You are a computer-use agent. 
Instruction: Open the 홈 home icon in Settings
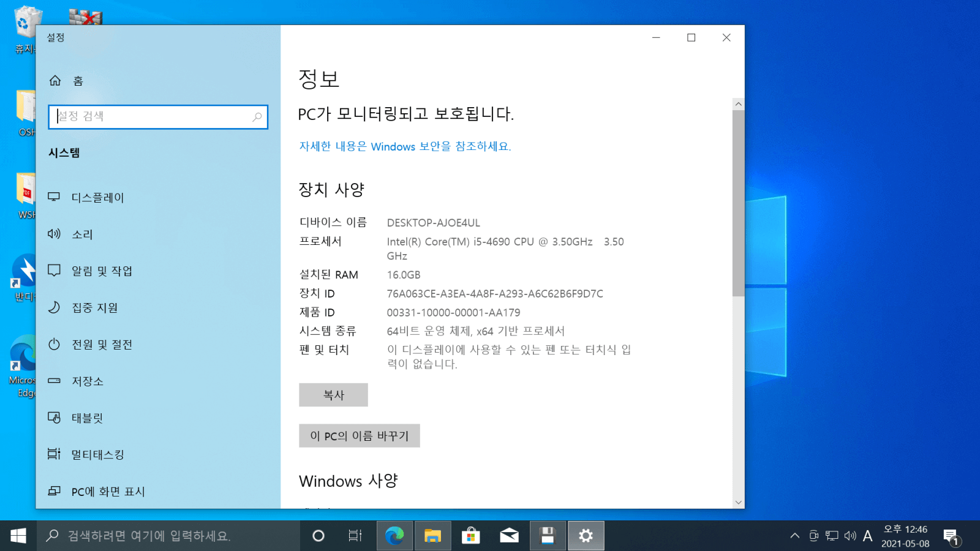coord(55,81)
